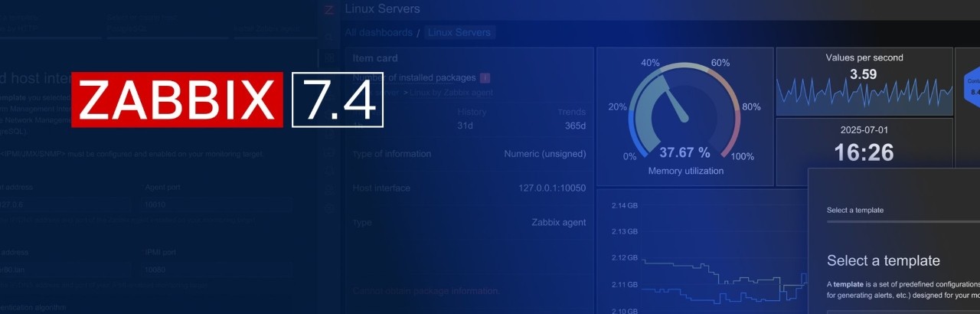This screenshot has width=980, height=314.
Task: Open the All dashboards breadcrumb link
Action: [x=377, y=33]
